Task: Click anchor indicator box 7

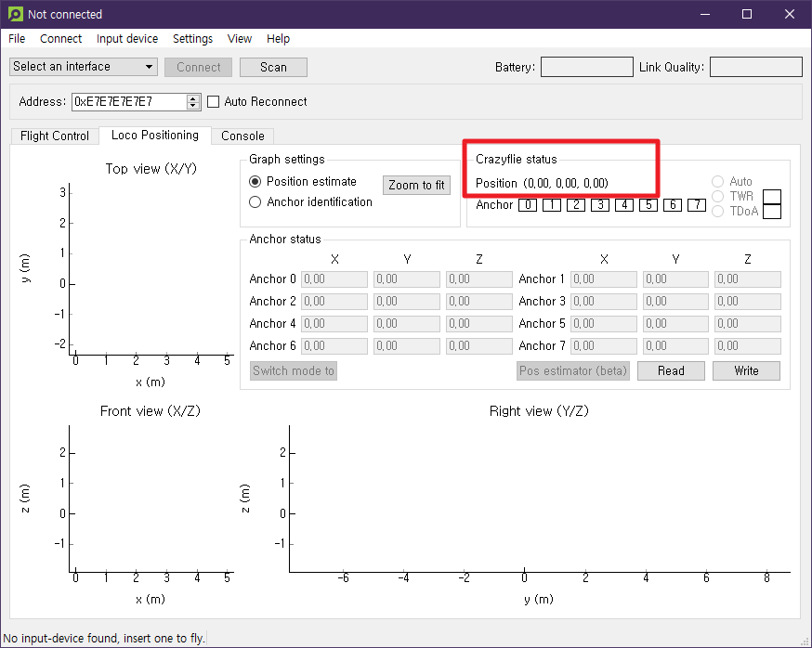Action: tap(697, 205)
